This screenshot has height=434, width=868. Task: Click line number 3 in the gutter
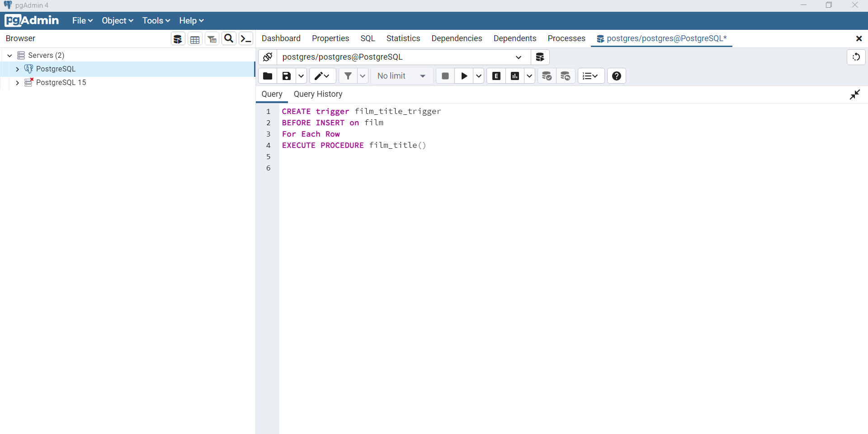[x=268, y=134]
